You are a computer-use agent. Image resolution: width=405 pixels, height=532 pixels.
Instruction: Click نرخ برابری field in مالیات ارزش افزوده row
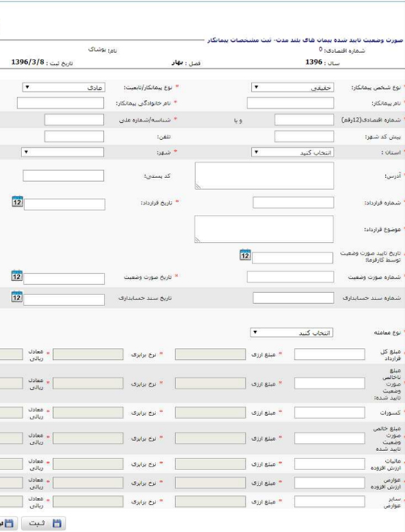pyautogui.click(x=88, y=464)
